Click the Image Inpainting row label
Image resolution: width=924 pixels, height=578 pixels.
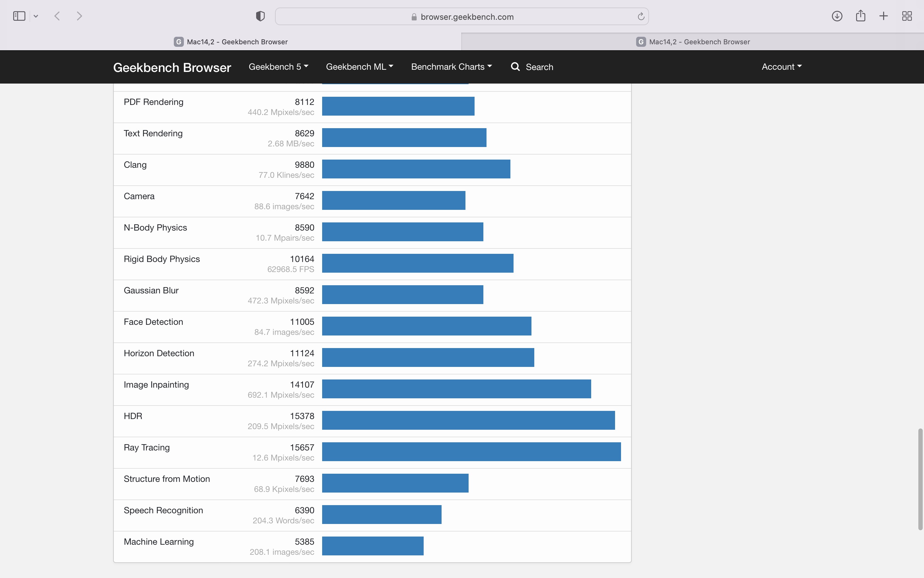[156, 384]
